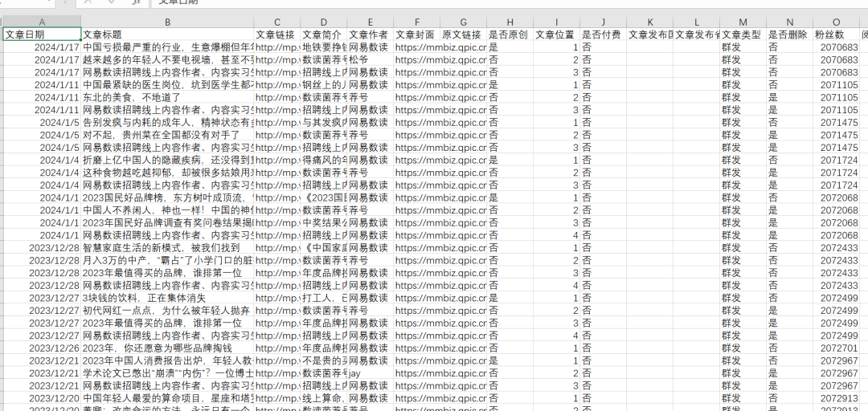Click the 文章位置 header cell

point(556,35)
